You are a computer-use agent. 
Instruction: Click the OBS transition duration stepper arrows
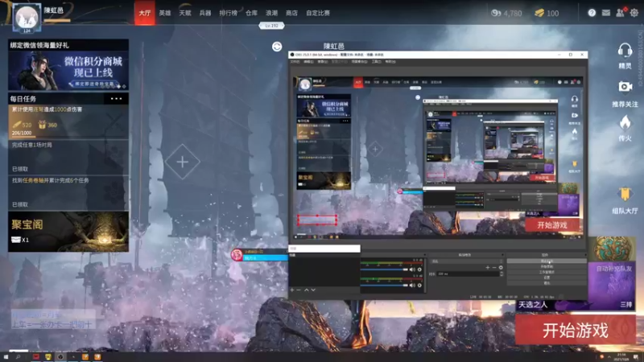click(501, 274)
